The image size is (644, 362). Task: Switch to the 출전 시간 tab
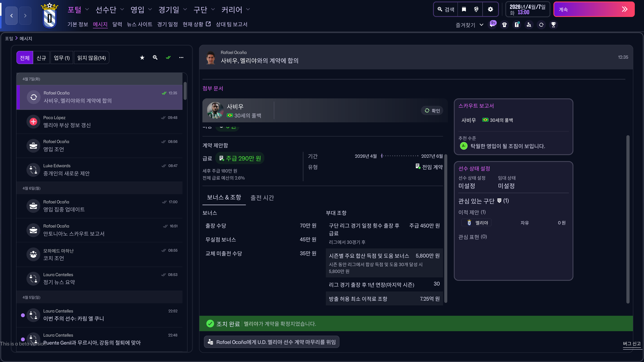[262, 198]
